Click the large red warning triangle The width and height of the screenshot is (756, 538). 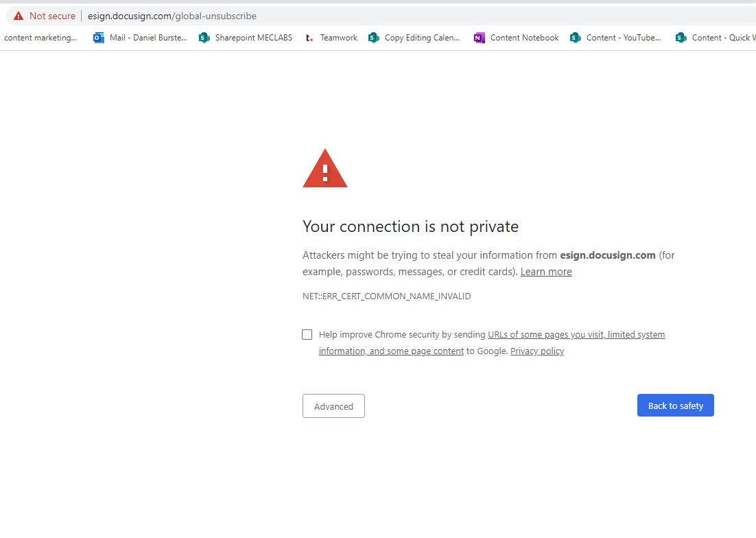point(325,168)
